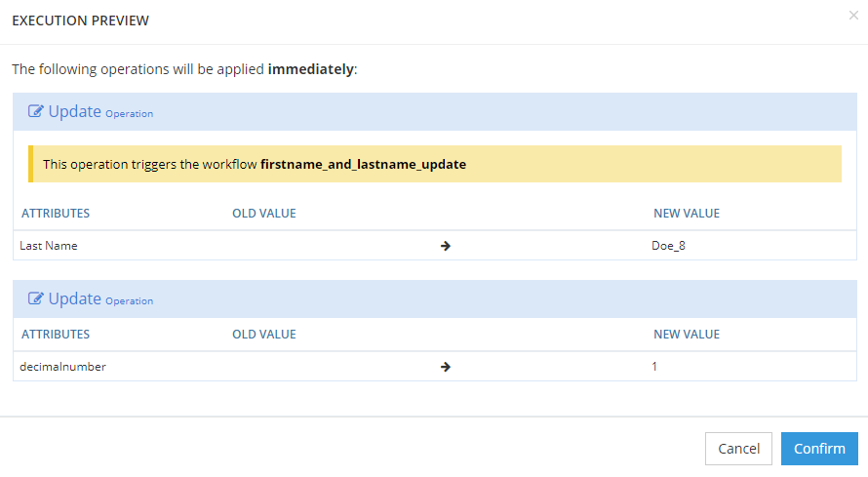Viewport: 868px width, 477px height.
Task: Select the new value 1 for decimalnumber
Action: 655,367
